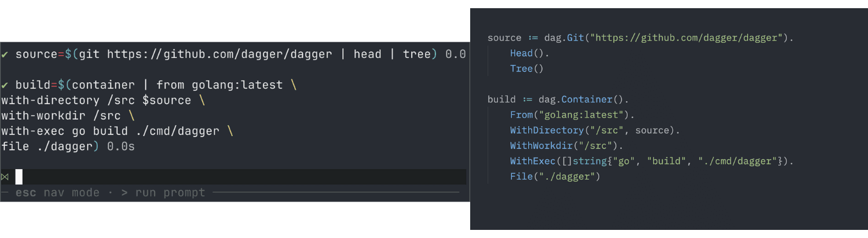868x238 pixels.
Task: Click the Head() method call in the code
Action: pyautogui.click(x=527, y=53)
